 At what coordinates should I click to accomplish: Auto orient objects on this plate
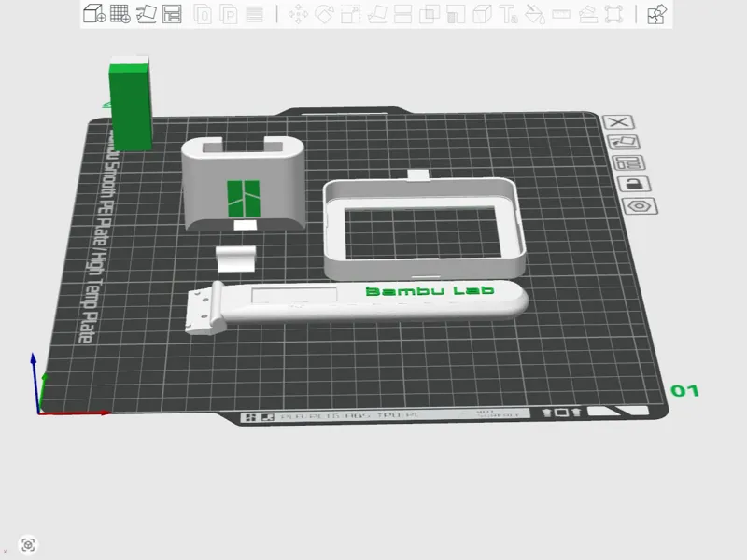[x=624, y=142]
